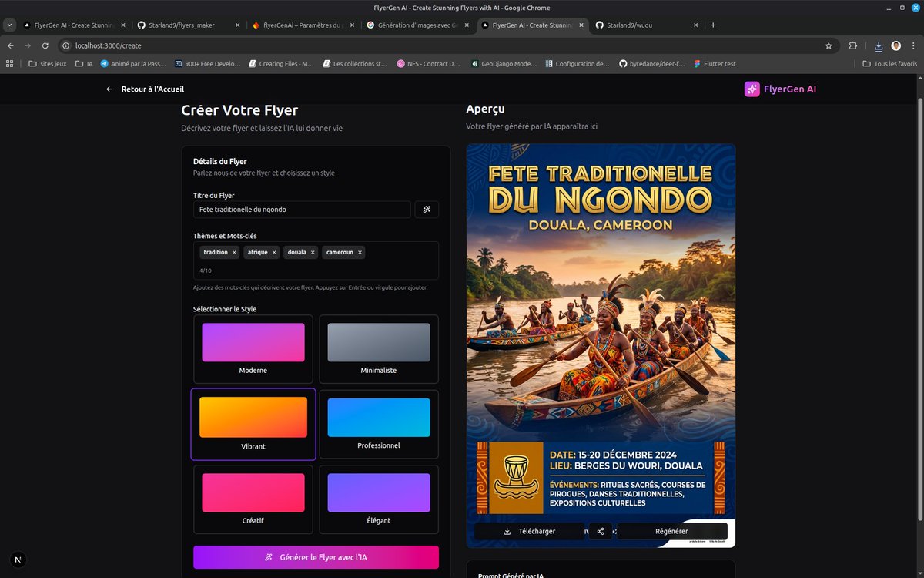Click the magic wand icon beside the title field
The height and width of the screenshot is (578, 924).
click(x=427, y=209)
